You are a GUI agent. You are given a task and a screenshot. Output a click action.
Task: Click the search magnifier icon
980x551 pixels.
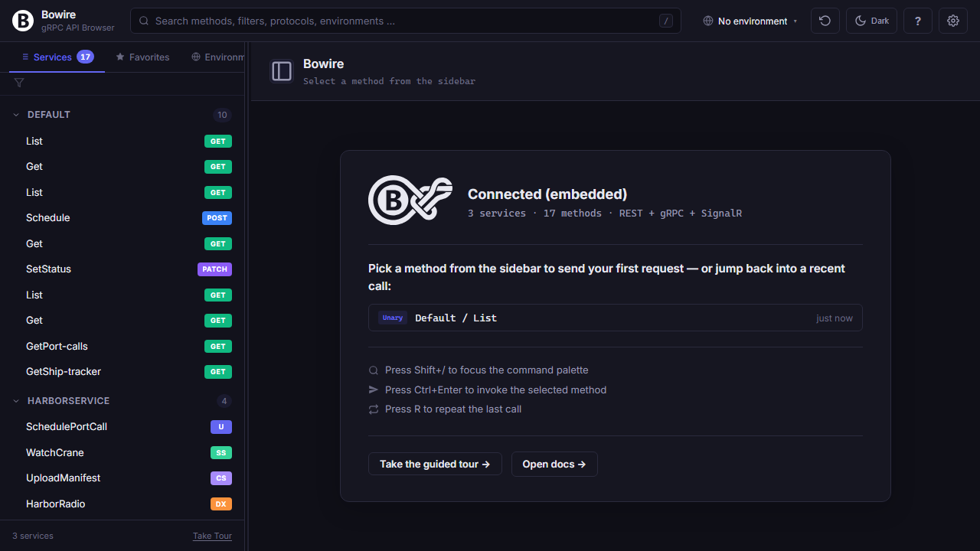(144, 21)
